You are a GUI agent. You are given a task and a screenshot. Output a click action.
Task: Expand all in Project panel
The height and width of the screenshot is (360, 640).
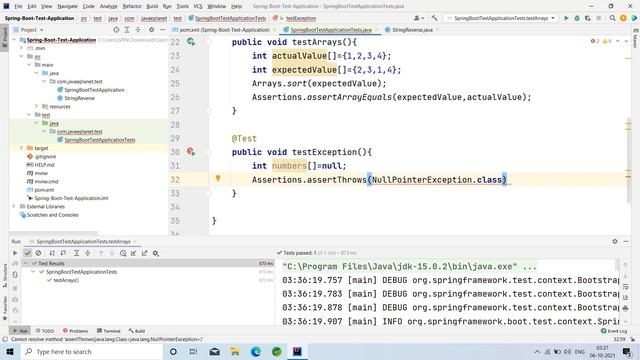pos(127,30)
